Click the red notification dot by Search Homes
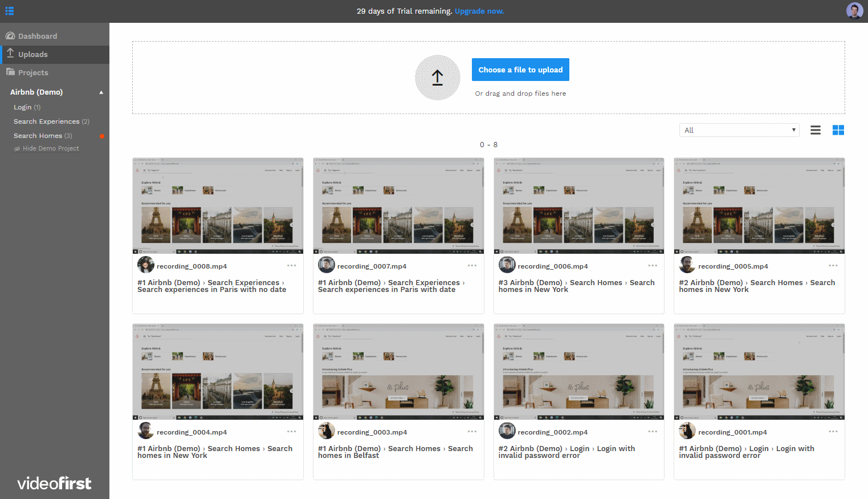The width and height of the screenshot is (868, 499). tap(102, 136)
